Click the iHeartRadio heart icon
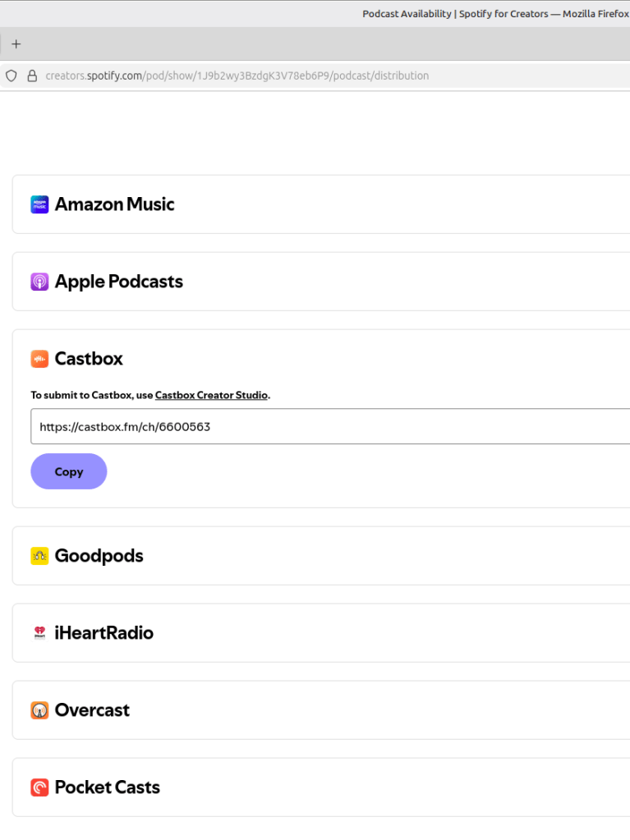The image size is (630, 840). click(39, 633)
